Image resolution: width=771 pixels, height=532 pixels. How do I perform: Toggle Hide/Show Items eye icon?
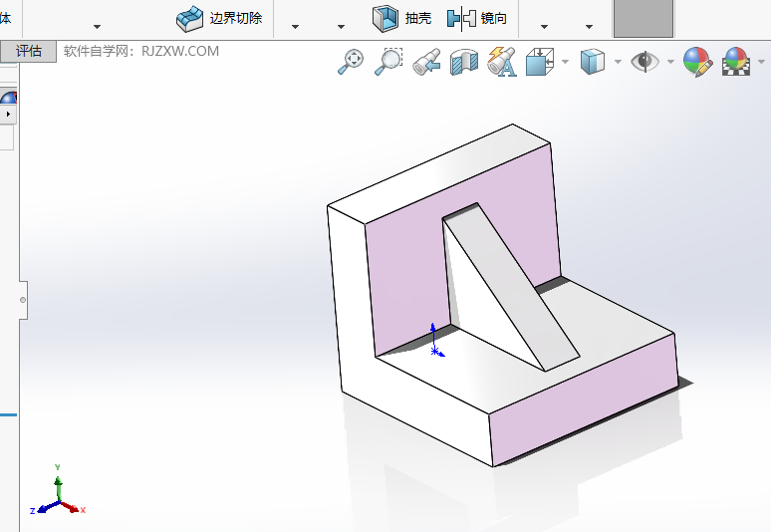(x=646, y=62)
